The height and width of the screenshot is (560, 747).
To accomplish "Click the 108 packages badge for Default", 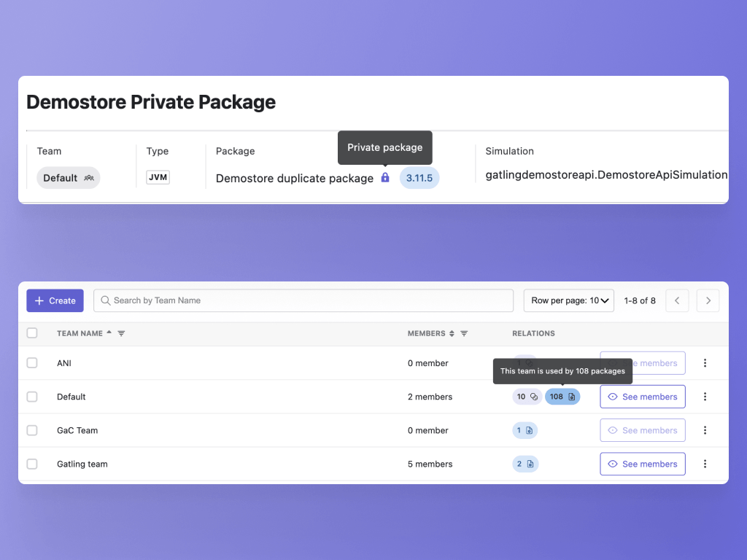I will click(x=562, y=397).
